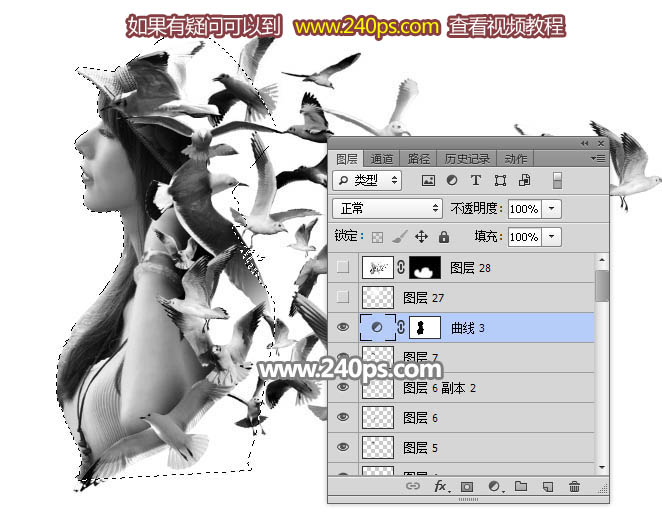Image resolution: width=662 pixels, height=528 pixels.
Task: Select the 图层 5 thumbnail
Action: pos(378,447)
